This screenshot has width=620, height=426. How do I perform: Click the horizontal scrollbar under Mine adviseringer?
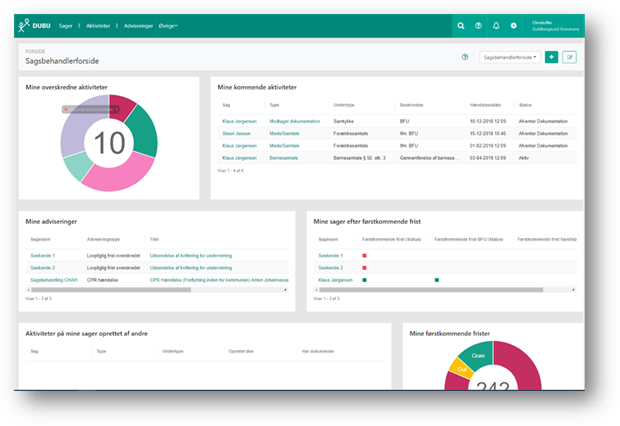(150, 291)
